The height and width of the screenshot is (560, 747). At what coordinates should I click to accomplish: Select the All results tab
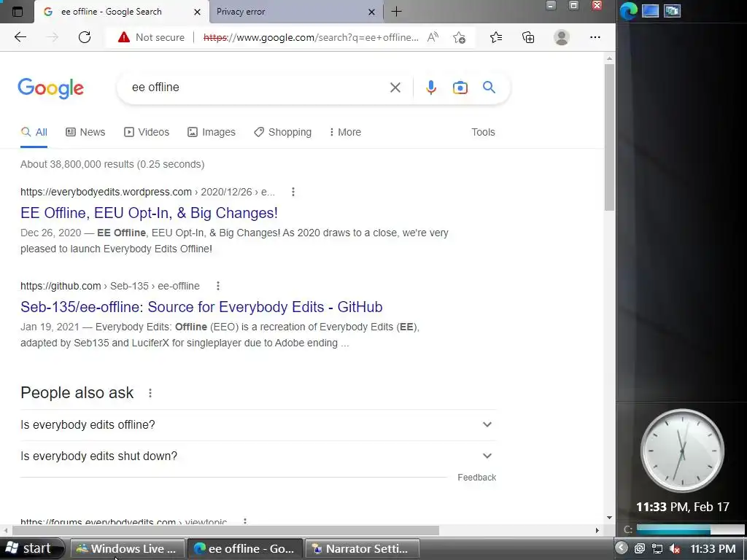(x=34, y=133)
